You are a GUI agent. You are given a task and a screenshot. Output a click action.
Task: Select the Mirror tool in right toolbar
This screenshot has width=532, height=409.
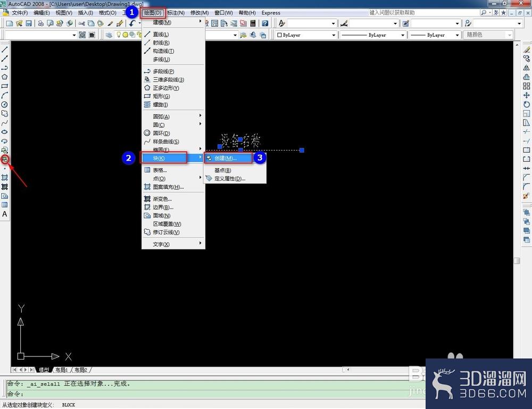[x=526, y=68]
